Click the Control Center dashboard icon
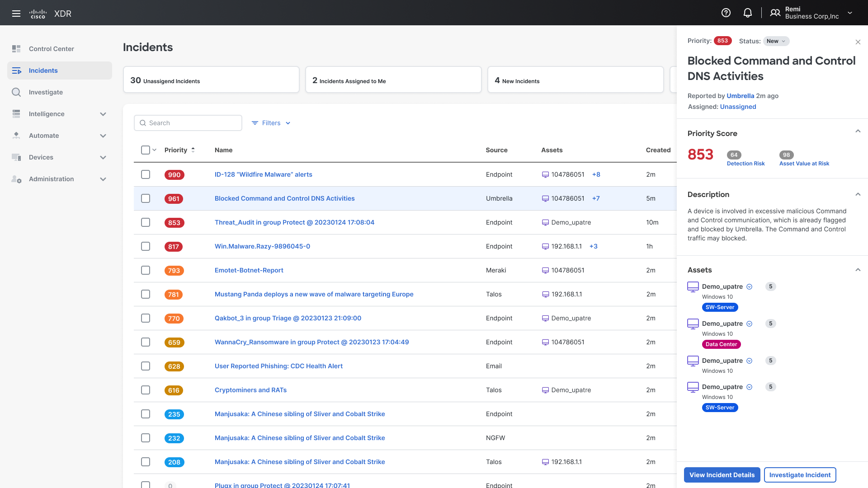Image resolution: width=868 pixels, height=488 pixels. (16, 49)
